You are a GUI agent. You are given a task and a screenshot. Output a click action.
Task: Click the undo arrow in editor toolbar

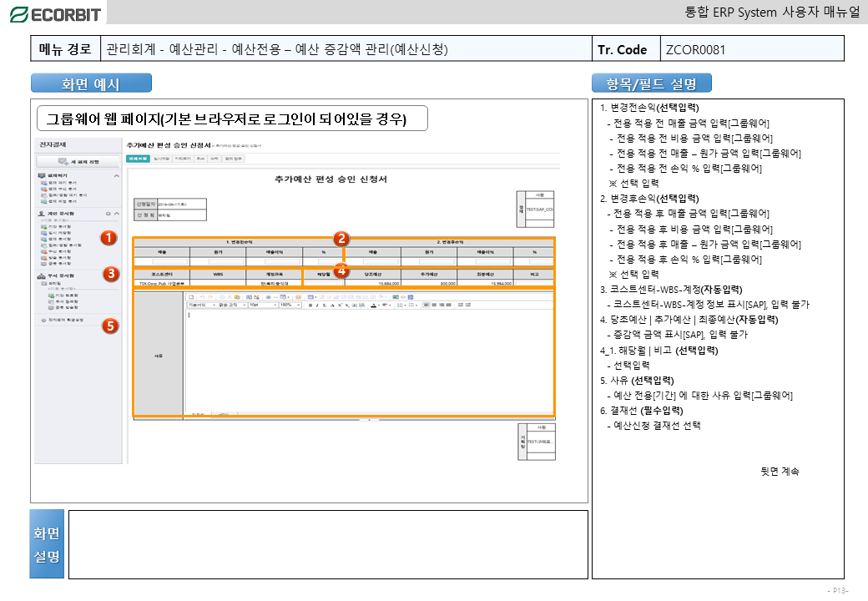201,296
